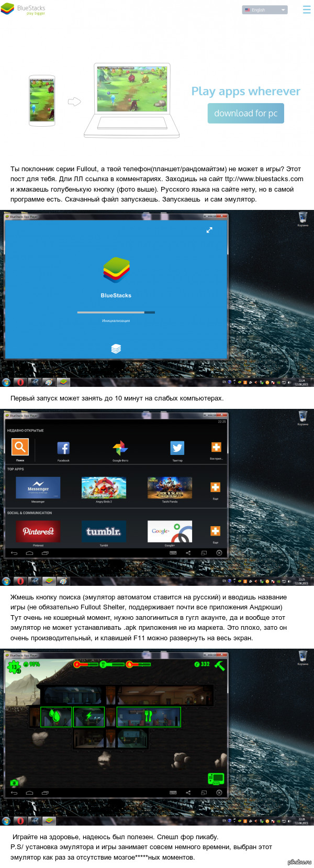Click the BlueStacks logo on the website header
The image size is (314, 868).
click(x=23, y=9)
